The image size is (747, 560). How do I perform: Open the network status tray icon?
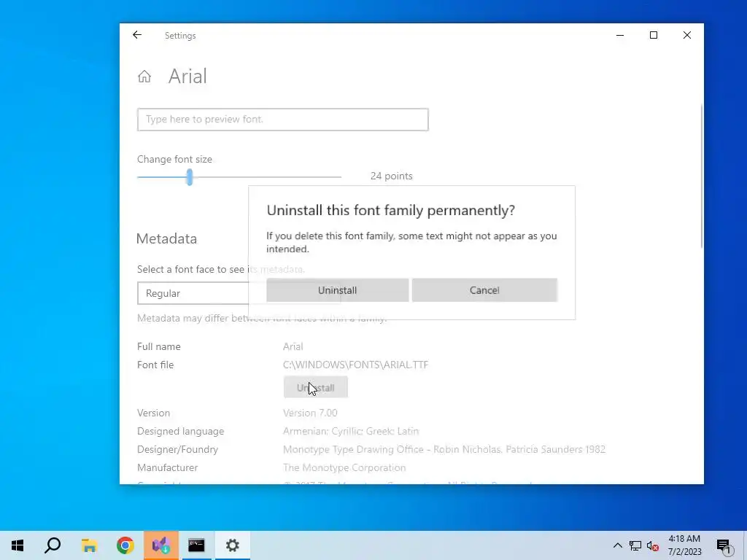click(635, 545)
